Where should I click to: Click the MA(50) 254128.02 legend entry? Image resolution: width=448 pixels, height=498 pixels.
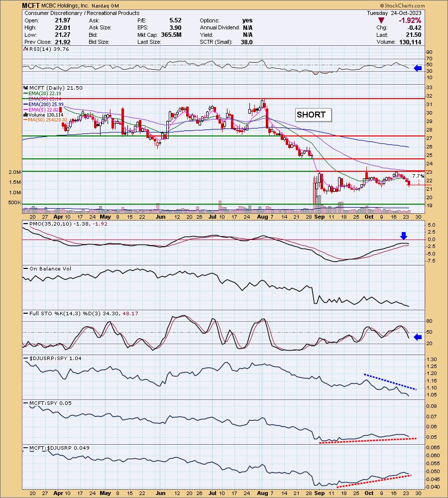45,120
